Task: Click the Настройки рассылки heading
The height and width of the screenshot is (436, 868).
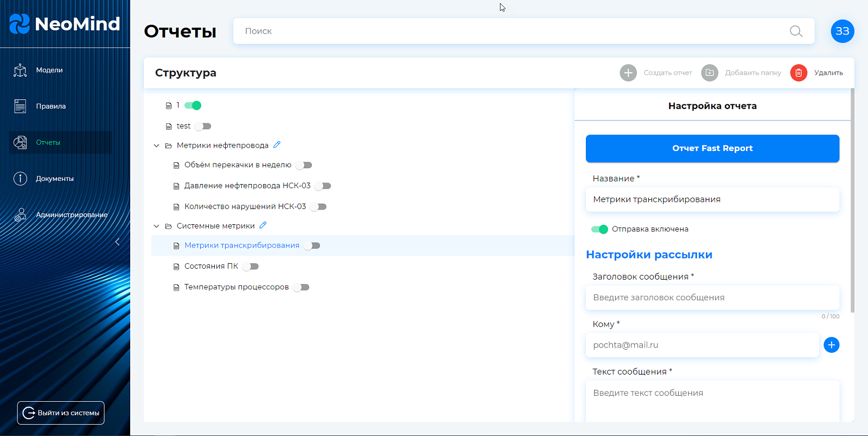Action: pyautogui.click(x=649, y=255)
